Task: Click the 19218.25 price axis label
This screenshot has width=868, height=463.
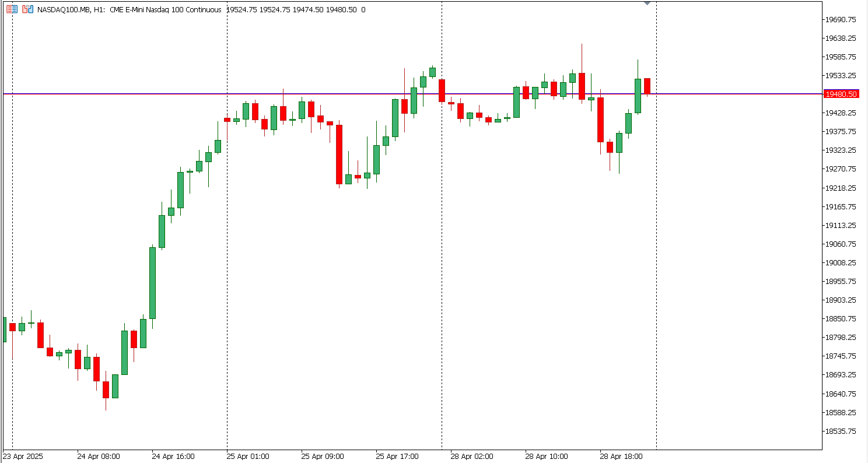Action: tap(841, 188)
